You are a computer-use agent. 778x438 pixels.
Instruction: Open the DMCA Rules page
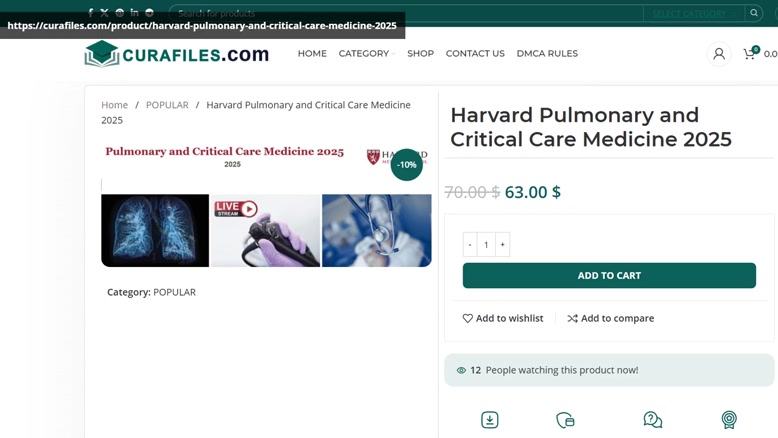click(x=547, y=54)
